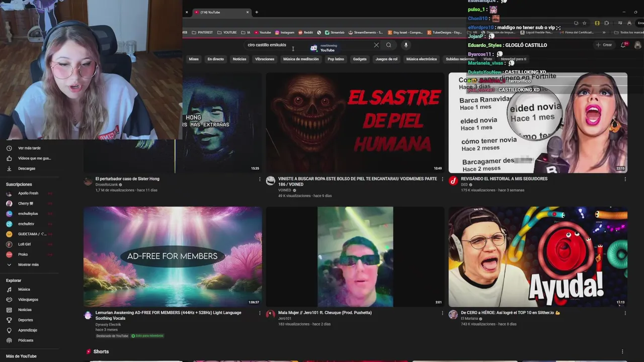Open options menu for Lemurian Awakening video

pos(260,313)
